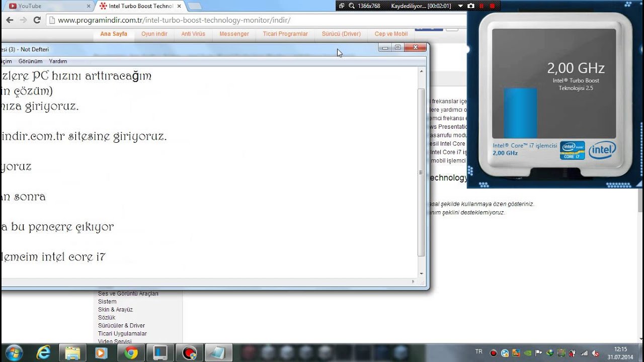Open the Sözlük category link
644x362 pixels.
[x=107, y=318]
